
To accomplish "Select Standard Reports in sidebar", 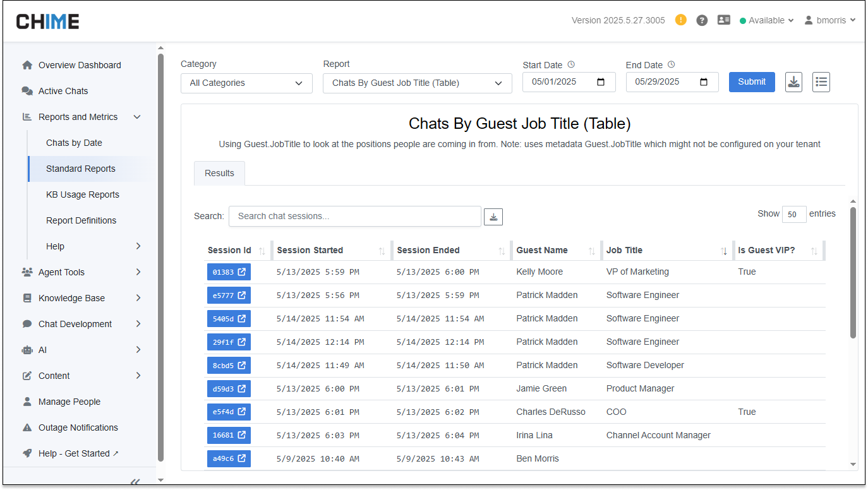I will point(81,169).
